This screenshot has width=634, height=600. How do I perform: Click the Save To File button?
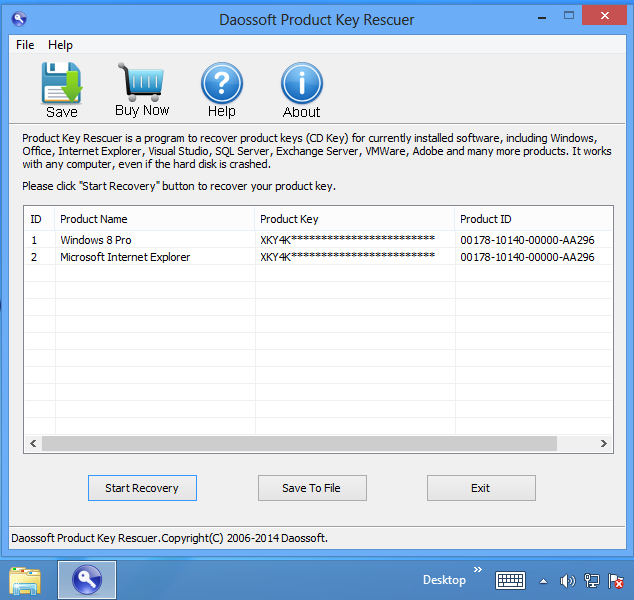click(x=312, y=488)
